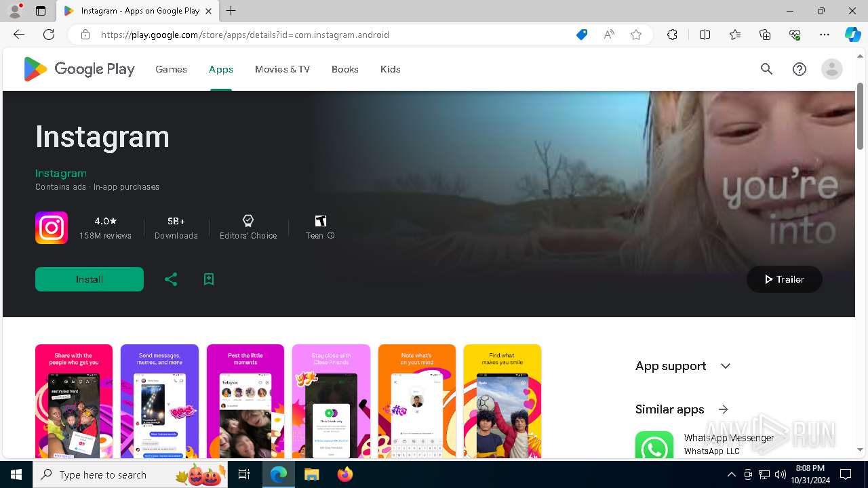Open browser Collections
The width and height of the screenshot is (868, 488).
coord(765,35)
